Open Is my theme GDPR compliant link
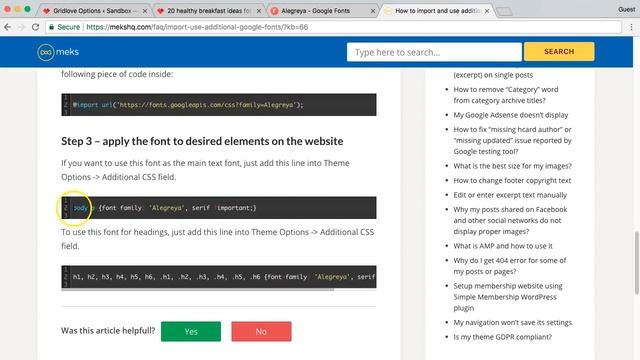Image resolution: width=640 pixels, height=360 pixels. point(502,337)
